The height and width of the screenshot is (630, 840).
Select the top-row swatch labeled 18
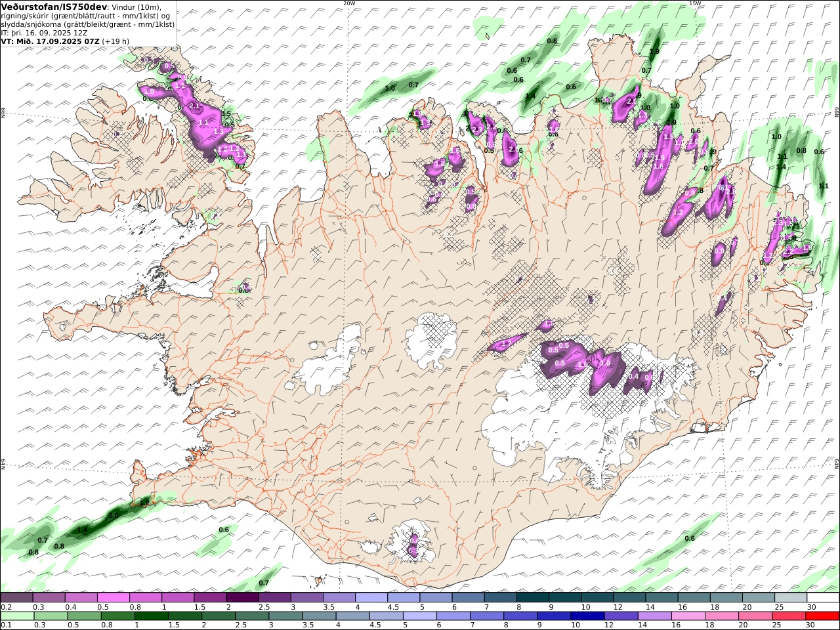726,598
